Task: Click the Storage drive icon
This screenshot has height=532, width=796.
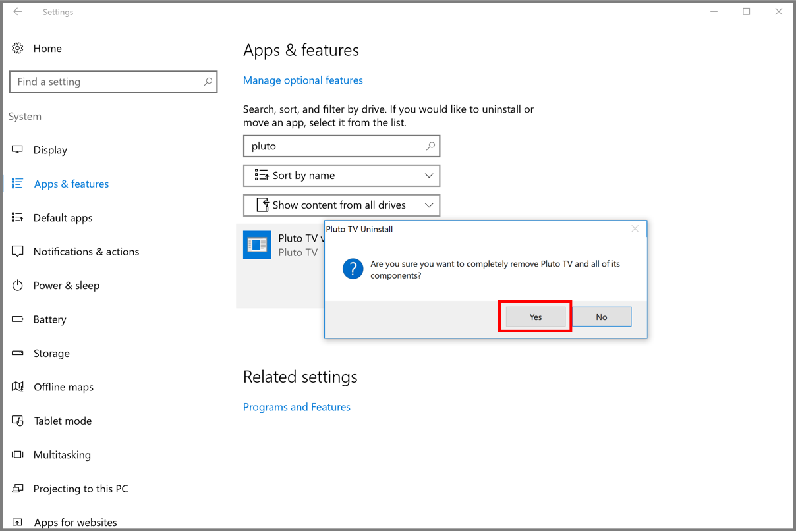Action: pyautogui.click(x=18, y=353)
